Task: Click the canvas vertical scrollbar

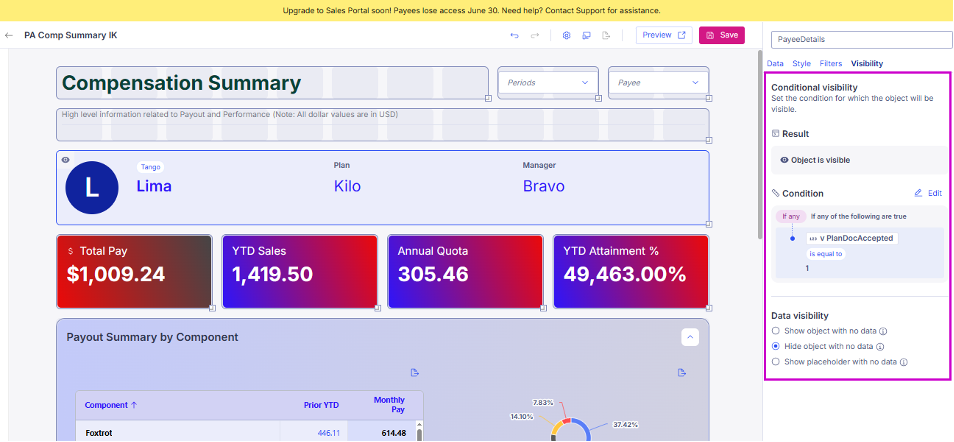Action: pos(760,144)
